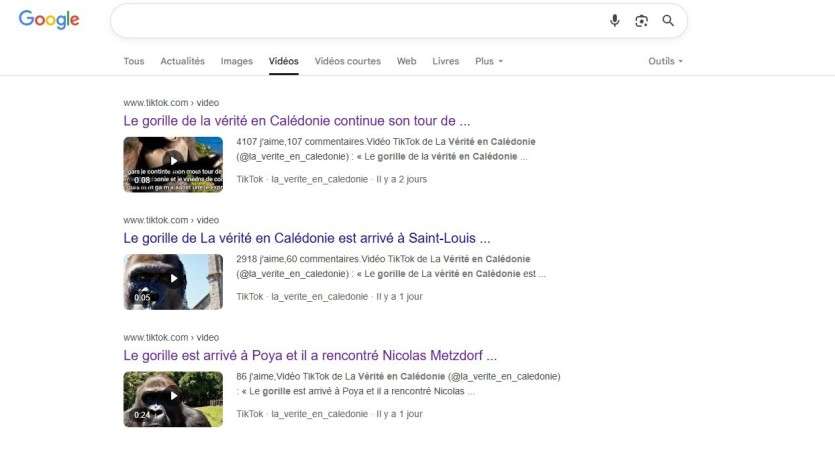The image size is (835, 450).
Task: Open Google Lens image search icon
Action: (642, 21)
